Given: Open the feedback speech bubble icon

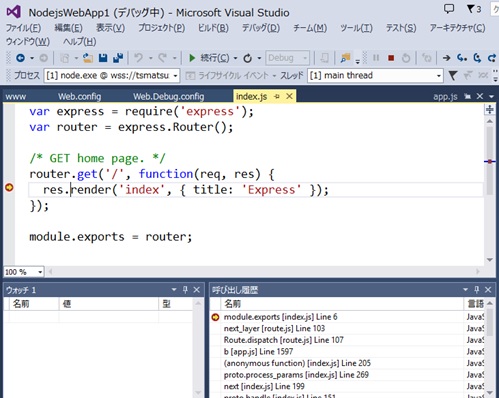Looking at the screenshot, I should pos(449,8).
